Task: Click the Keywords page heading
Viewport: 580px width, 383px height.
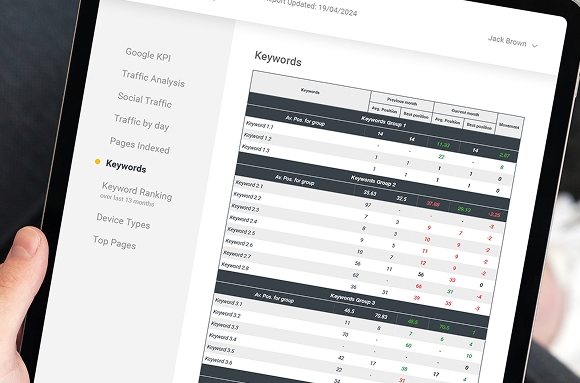Action: 278,59
